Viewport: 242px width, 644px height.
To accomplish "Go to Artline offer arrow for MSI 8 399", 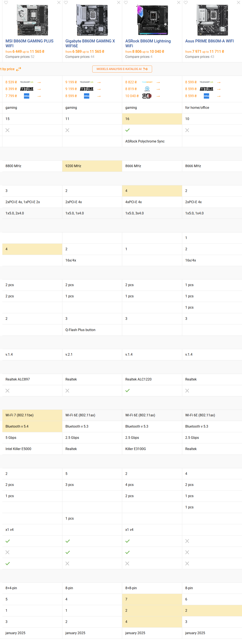I will 39,89.
